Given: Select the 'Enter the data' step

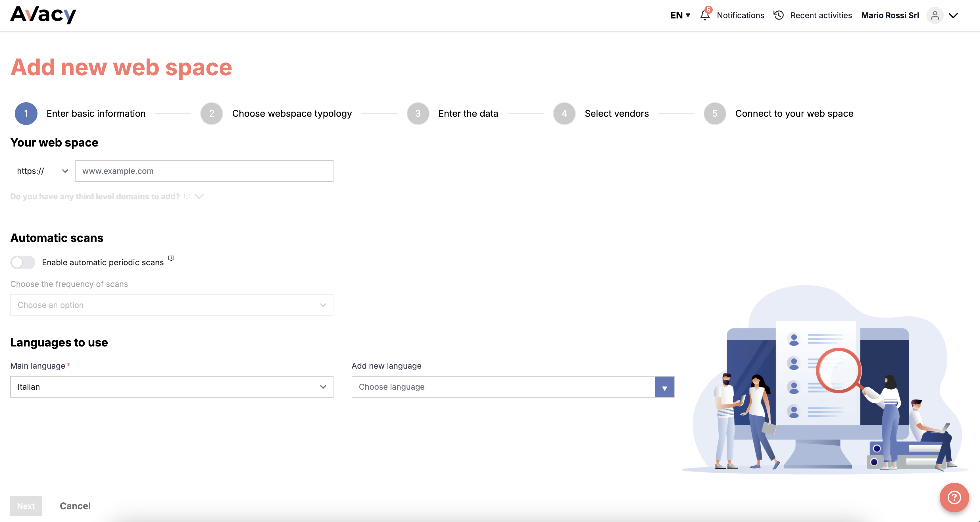Looking at the screenshot, I should 468,113.
